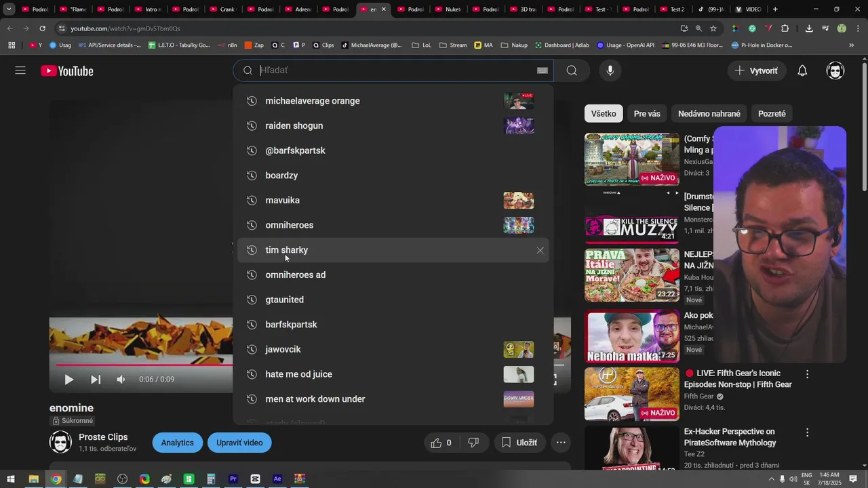Open the on-screen keyboard icon in the search box

point(542,70)
